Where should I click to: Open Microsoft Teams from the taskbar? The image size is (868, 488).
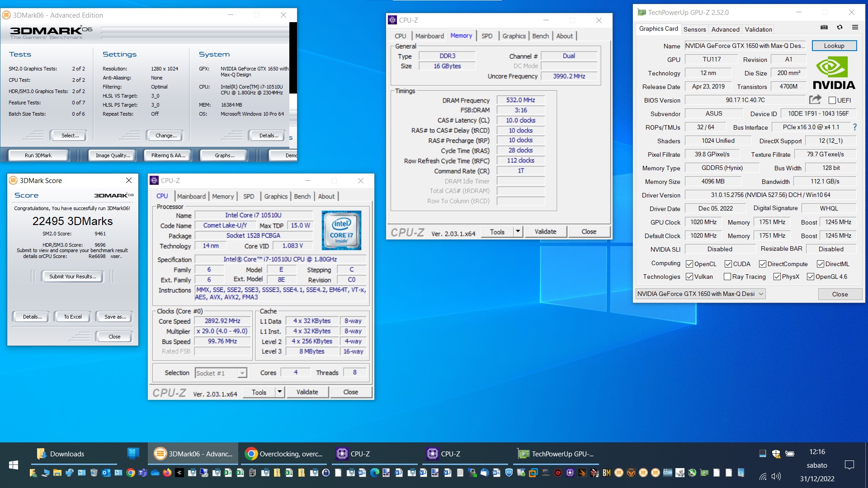point(143,473)
